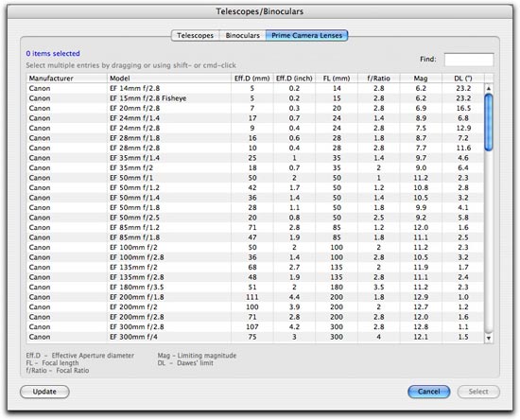Select the EF 85mm f/1.8 lens
Screen dimensions: 520x420
255,237
